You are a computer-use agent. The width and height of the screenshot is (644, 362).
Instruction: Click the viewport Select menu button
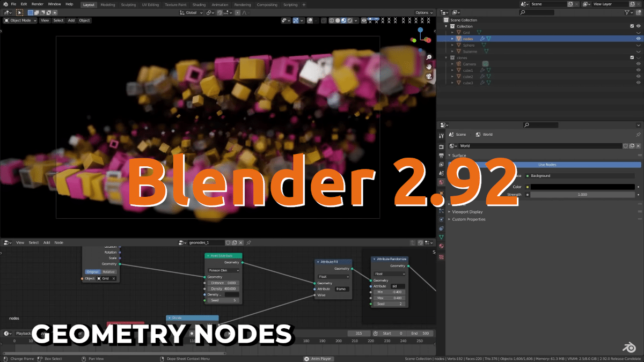point(58,20)
